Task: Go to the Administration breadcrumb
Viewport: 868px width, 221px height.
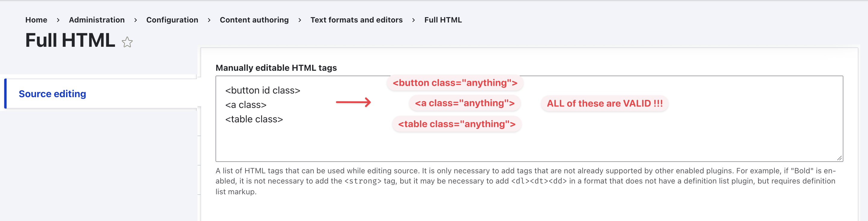Action: click(97, 20)
